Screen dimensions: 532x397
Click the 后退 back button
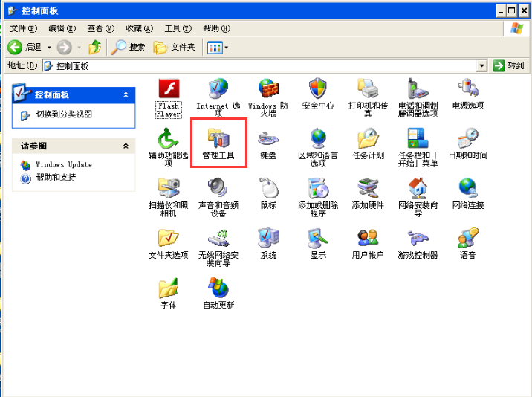tap(25, 47)
